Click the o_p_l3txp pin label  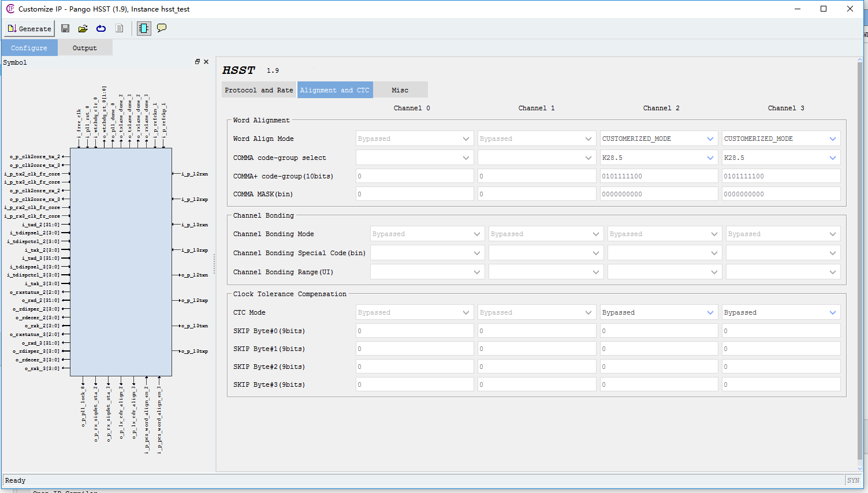(195, 351)
